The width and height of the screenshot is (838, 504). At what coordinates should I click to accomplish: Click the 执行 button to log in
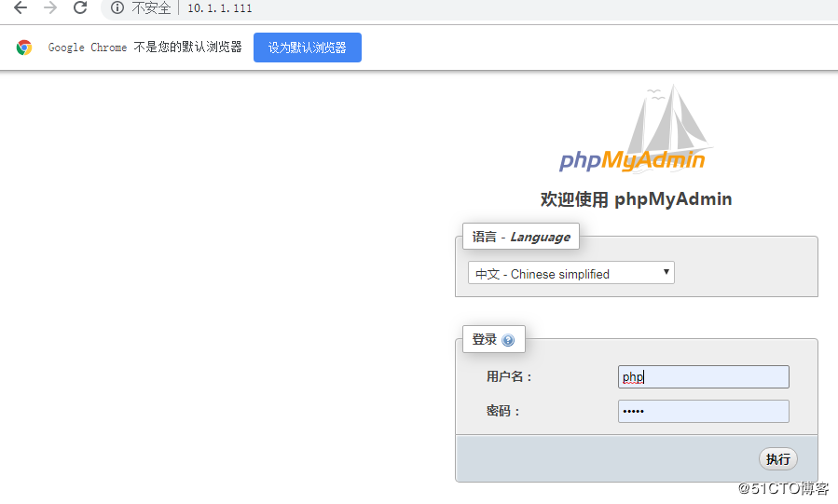[778, 459]
